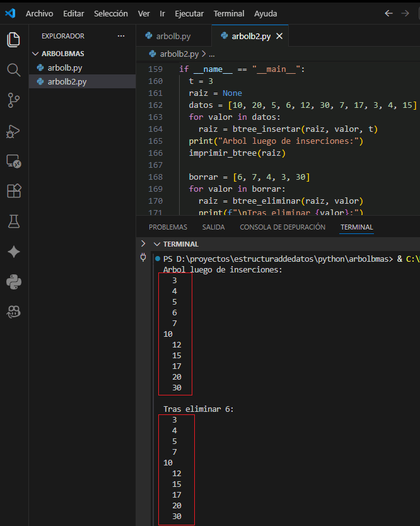
Task: Collapse the ARBOLBMAS folder section
Action: click(x=36, y=54)
